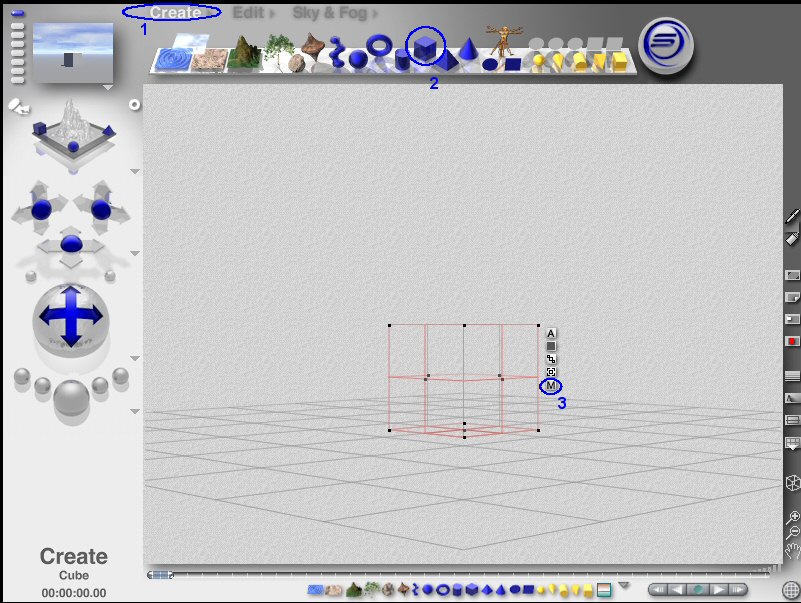The image size is (801, 603).
Task: Select the second memory dot
Action: (17, 26)
